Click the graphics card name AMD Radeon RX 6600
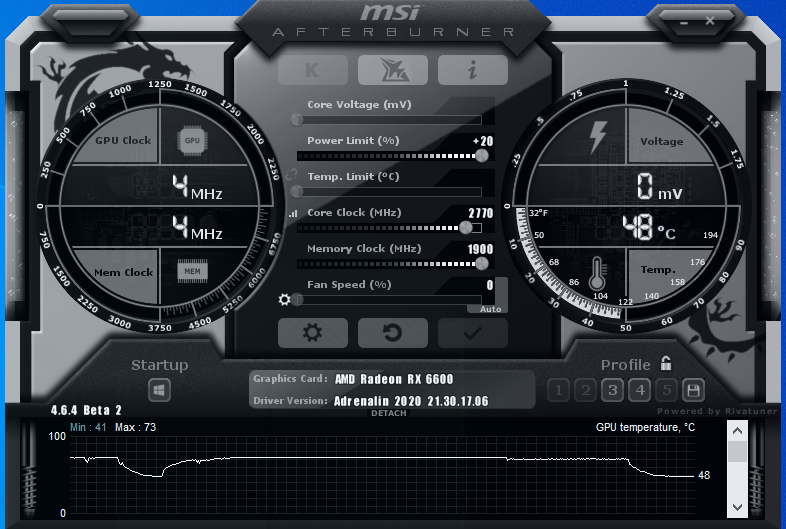 click(394, 379)
